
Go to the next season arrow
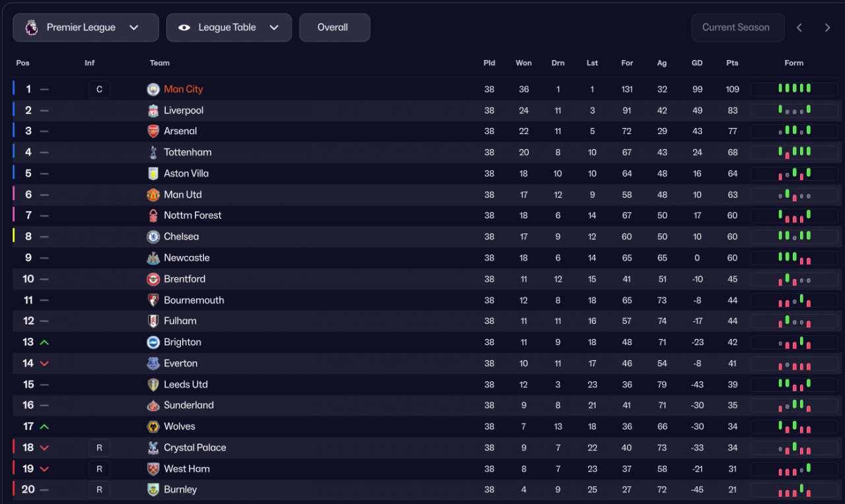click(827, 28)
